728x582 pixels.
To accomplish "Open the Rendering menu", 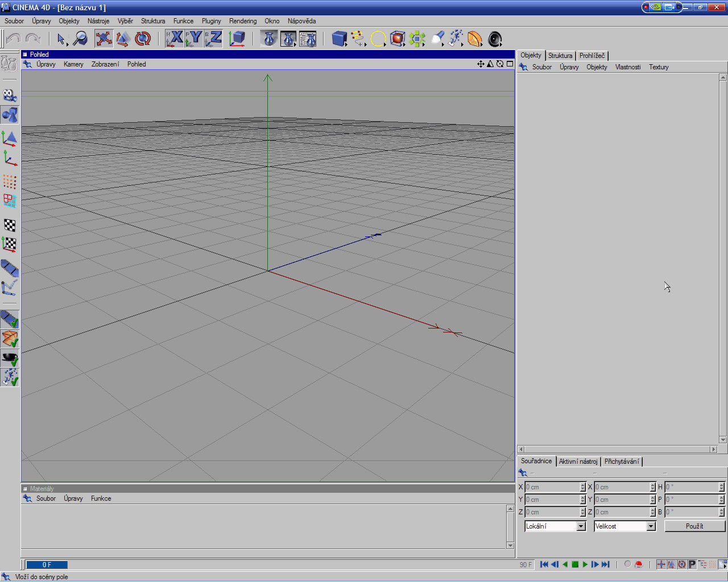I will coord(243,21).
